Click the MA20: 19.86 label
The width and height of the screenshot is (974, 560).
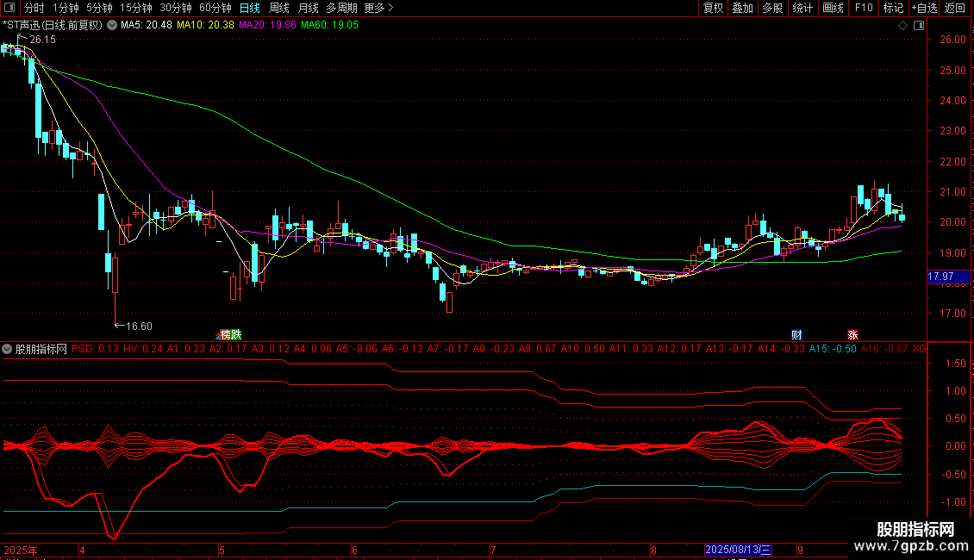(x=267, y=26)
